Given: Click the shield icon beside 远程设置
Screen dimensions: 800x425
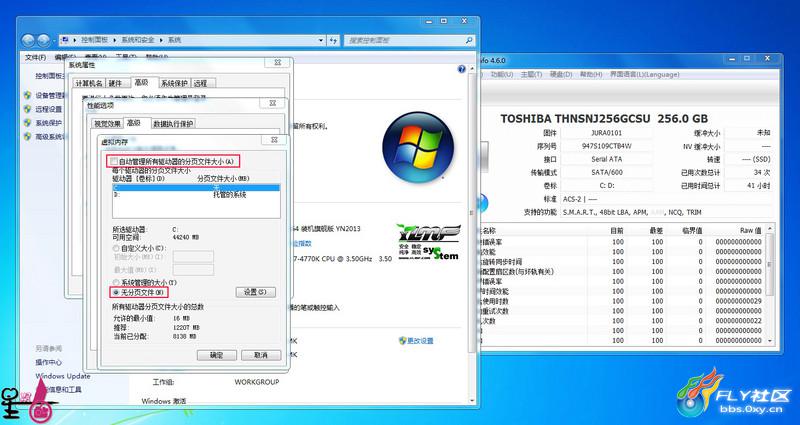Looking at the screenshot, I should pos(28,109).
